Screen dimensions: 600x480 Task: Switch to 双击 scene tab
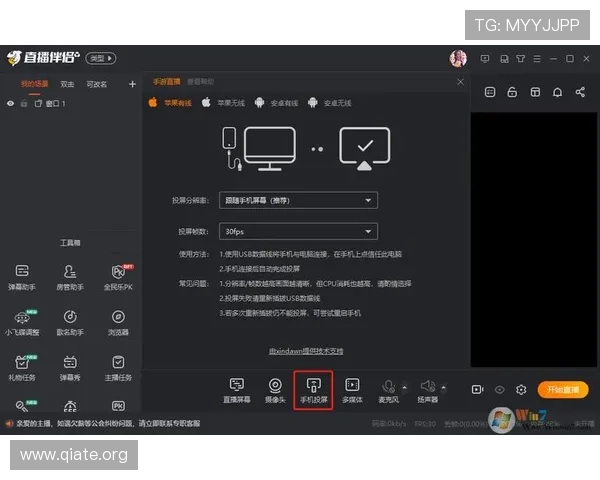tap(67, 84)
